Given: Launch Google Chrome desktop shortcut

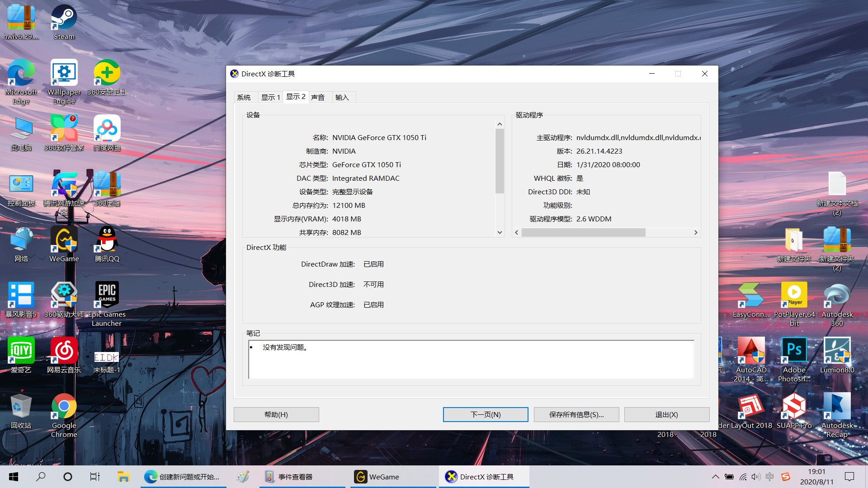Looking at the screenshot, I should pos(64,416).
